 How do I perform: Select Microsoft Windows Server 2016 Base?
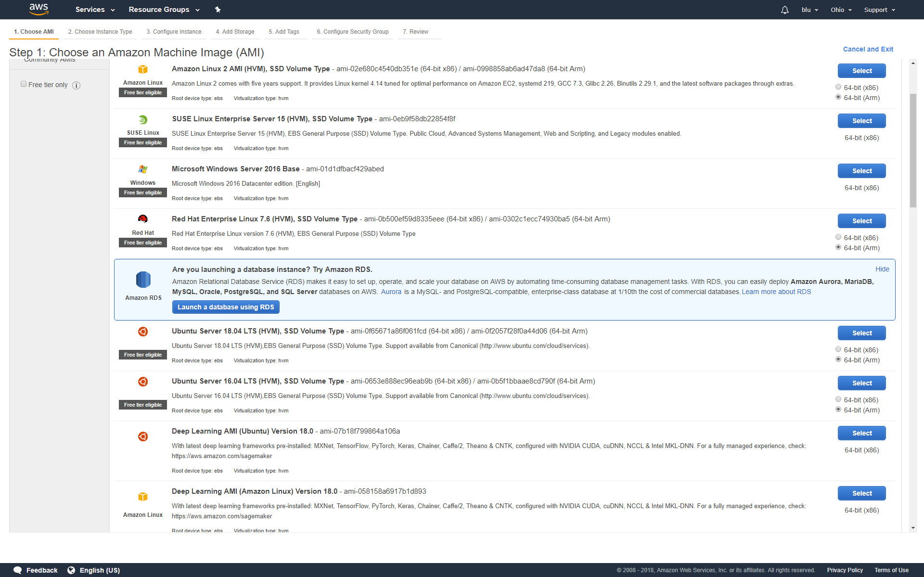861,171
